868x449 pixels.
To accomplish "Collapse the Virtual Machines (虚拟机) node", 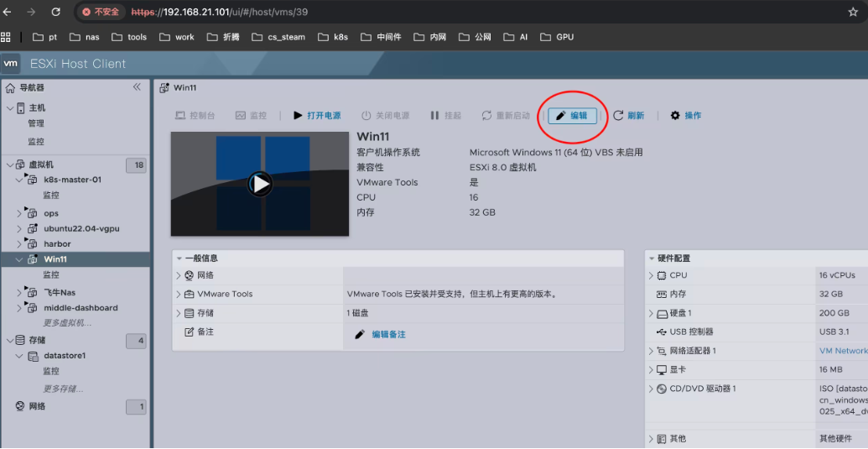I will (x=10, y=165).
